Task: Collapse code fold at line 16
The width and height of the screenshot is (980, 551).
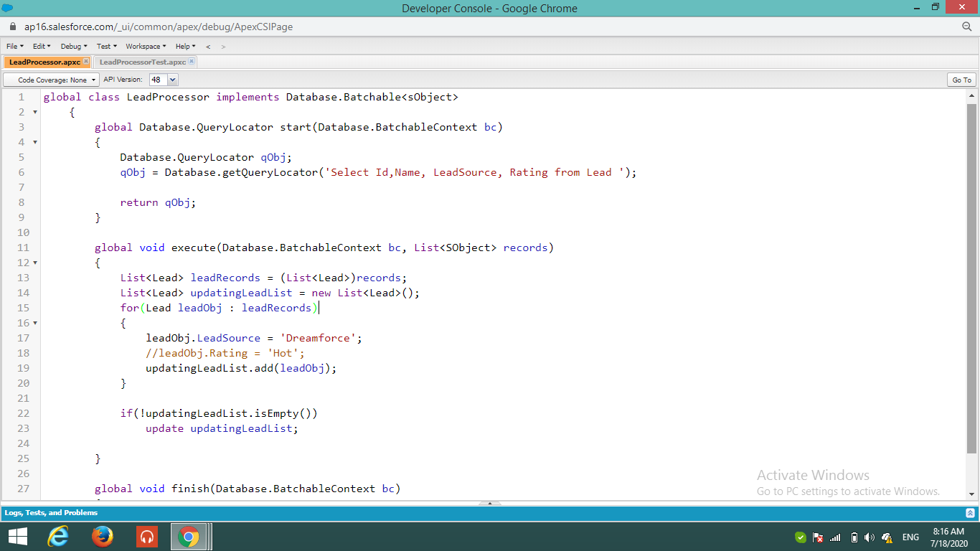Action: 35,323
